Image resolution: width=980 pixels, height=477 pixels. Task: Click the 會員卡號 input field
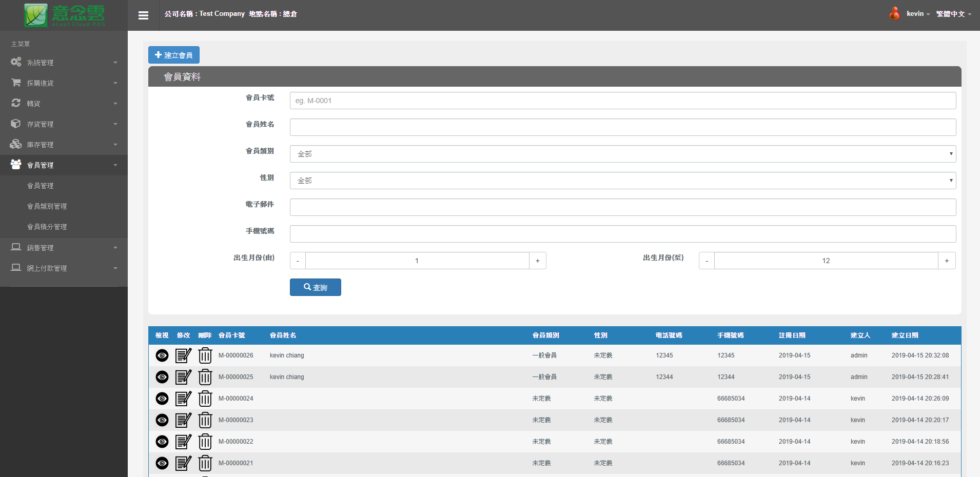(622, 101)
